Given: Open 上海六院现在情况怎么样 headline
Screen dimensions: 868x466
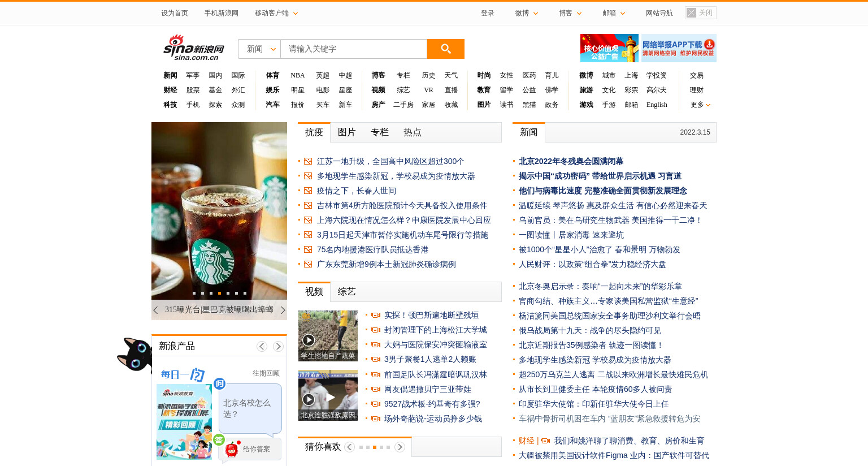Looking at the screenshot, I should 403,220.
